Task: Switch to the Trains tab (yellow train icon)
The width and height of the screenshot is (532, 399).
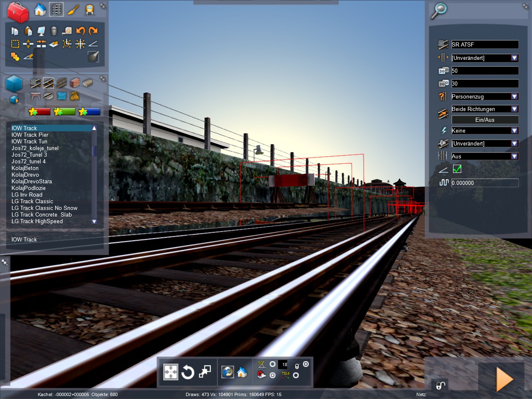Action: click(x=89, y=9)
